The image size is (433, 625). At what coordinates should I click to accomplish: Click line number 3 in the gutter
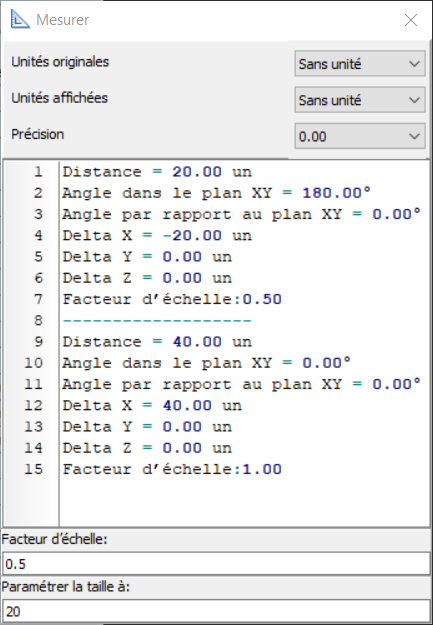coord(38,214)
